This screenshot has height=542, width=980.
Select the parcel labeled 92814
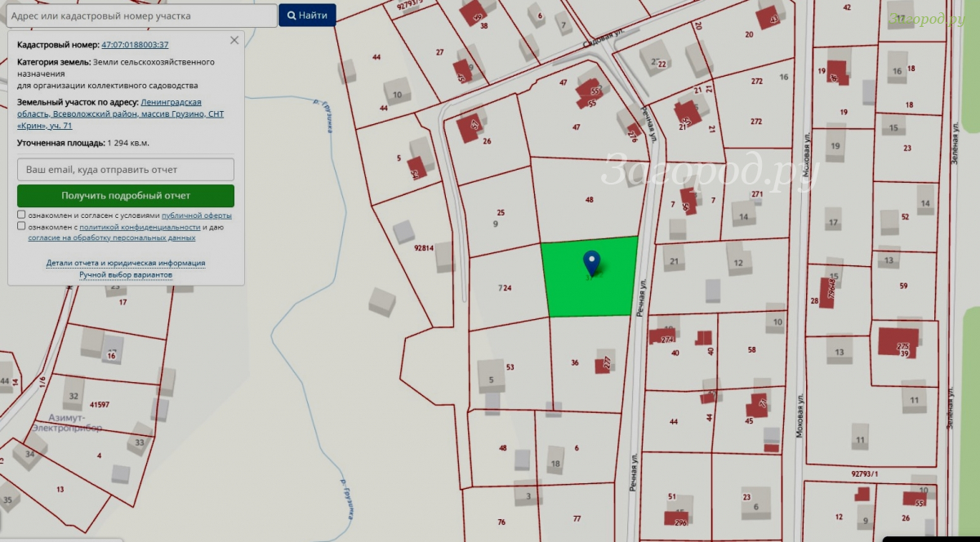click(x=423, y=248)
